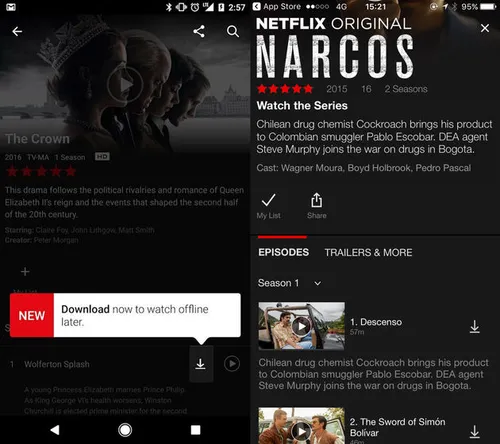The width and height of the screenshot is (500, 444).
Task: Switch to the EPISODES tab
Action: point(283,252)
